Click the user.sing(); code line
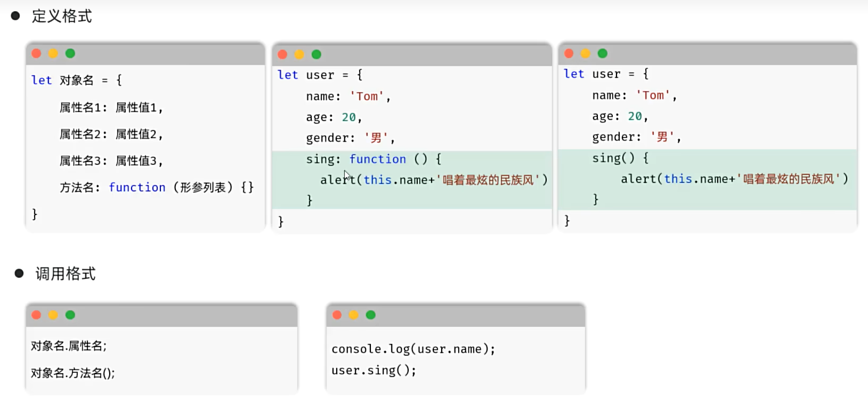Screen dimensions: 868x401 [x=374, y=371]
